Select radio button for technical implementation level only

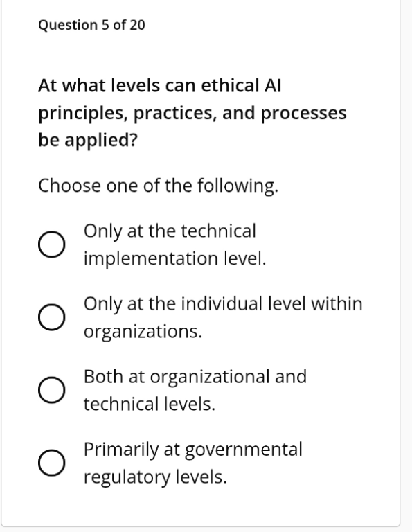pyautogui.click(x=51, y=245)
